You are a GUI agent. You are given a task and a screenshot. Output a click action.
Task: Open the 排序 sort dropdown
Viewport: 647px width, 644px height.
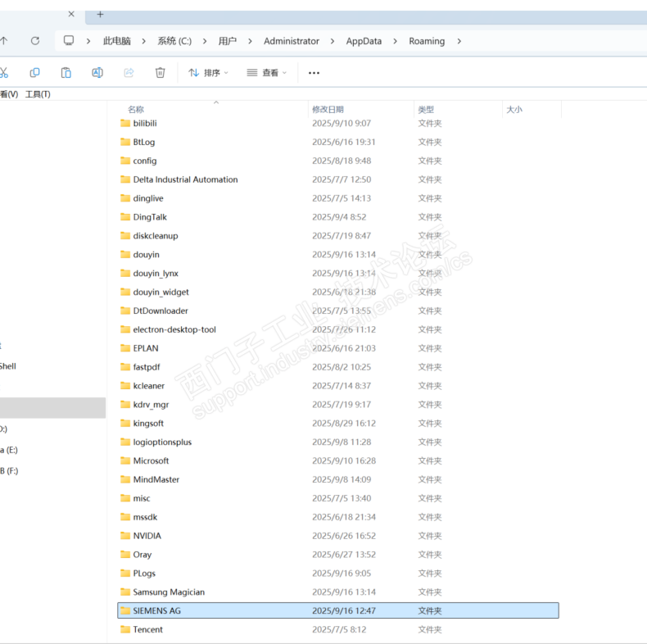point(208,73)
